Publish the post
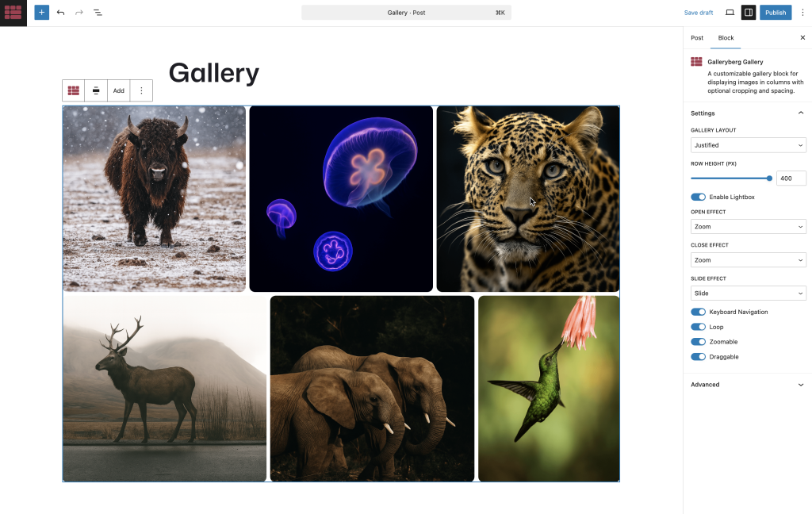812x514 pixels. coord(776,13)
